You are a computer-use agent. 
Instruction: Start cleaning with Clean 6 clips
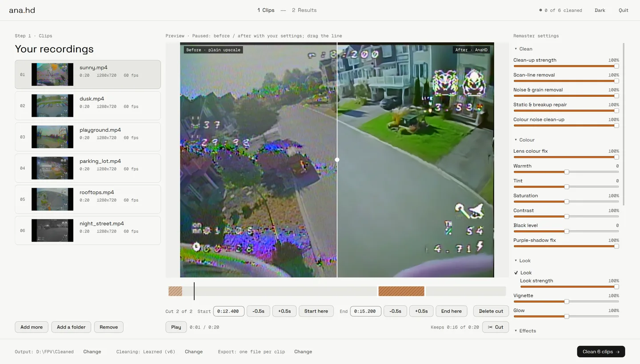[601, 352]
